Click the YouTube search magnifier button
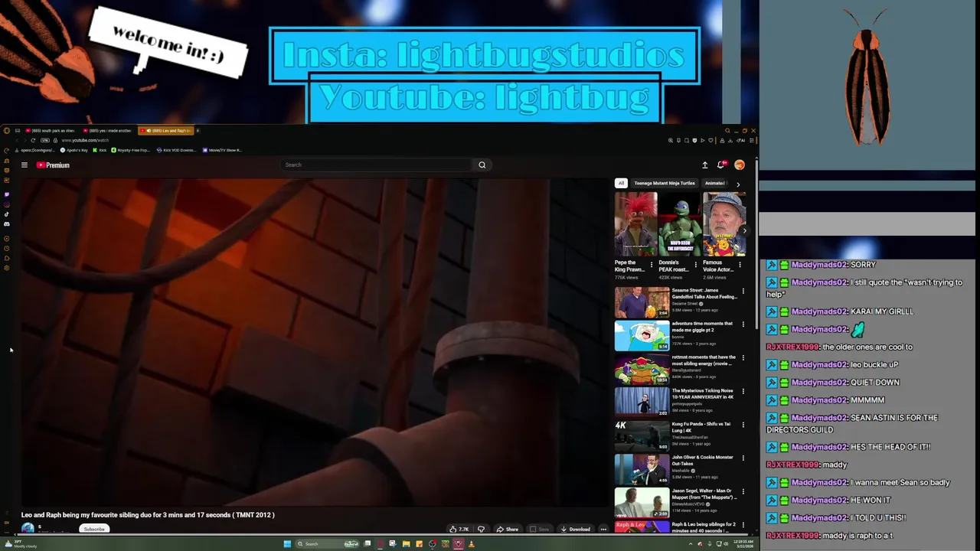 tap(482, 165)
